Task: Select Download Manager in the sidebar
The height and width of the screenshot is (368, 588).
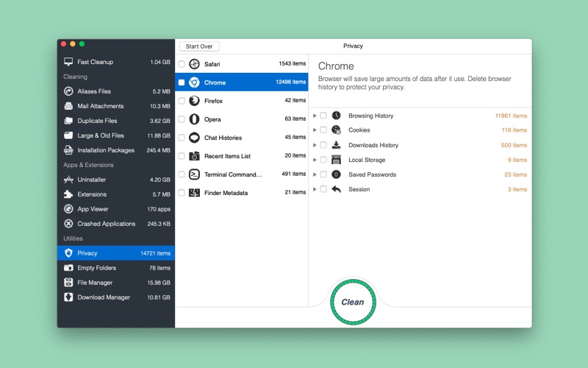Action: (x=116, y=297)
